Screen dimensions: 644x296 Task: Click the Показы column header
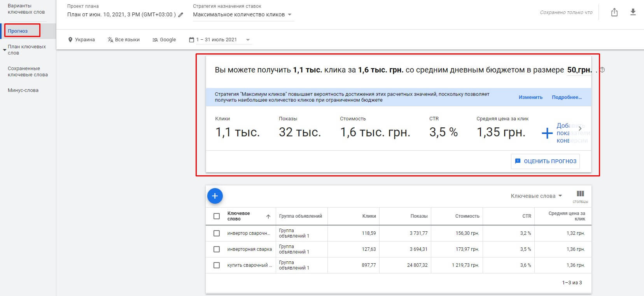point(419,216)
